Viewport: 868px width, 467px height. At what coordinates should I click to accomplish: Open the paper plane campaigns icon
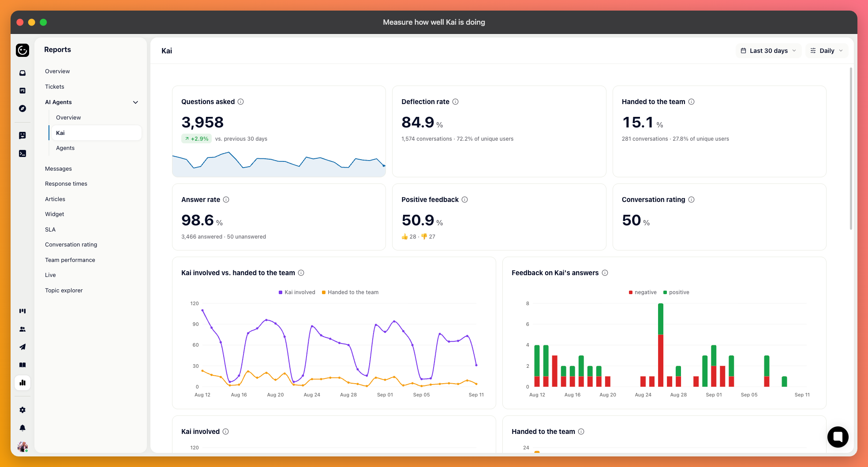22,347
